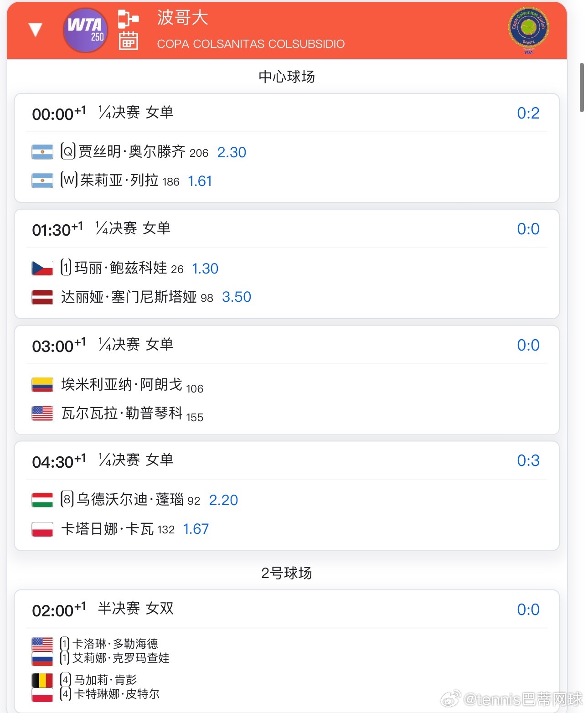Image resolution: width=588 pixels, height=713 pixels.
Task: Click Colombia flag beside 埃米利亚纳·阿朗戈
Action: [42, 385]
